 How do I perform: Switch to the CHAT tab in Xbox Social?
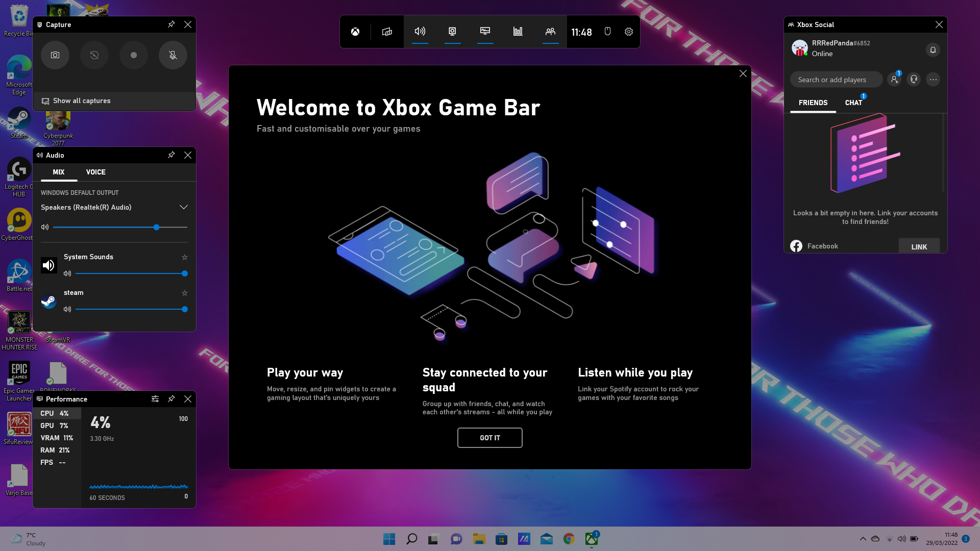(x=853, y=103)
